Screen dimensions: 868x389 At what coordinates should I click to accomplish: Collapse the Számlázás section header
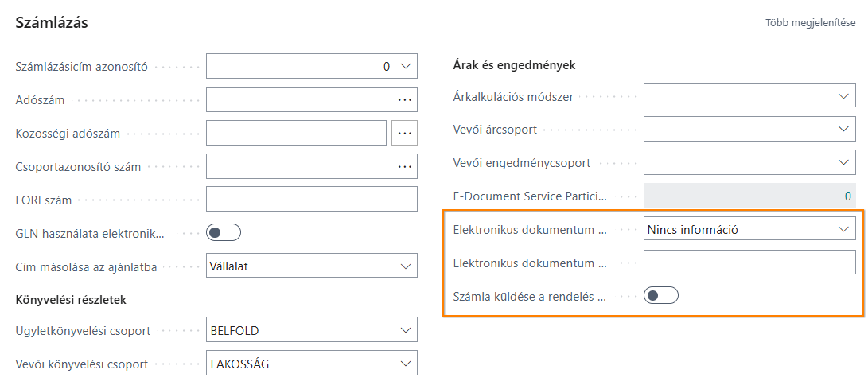(52, 23)
